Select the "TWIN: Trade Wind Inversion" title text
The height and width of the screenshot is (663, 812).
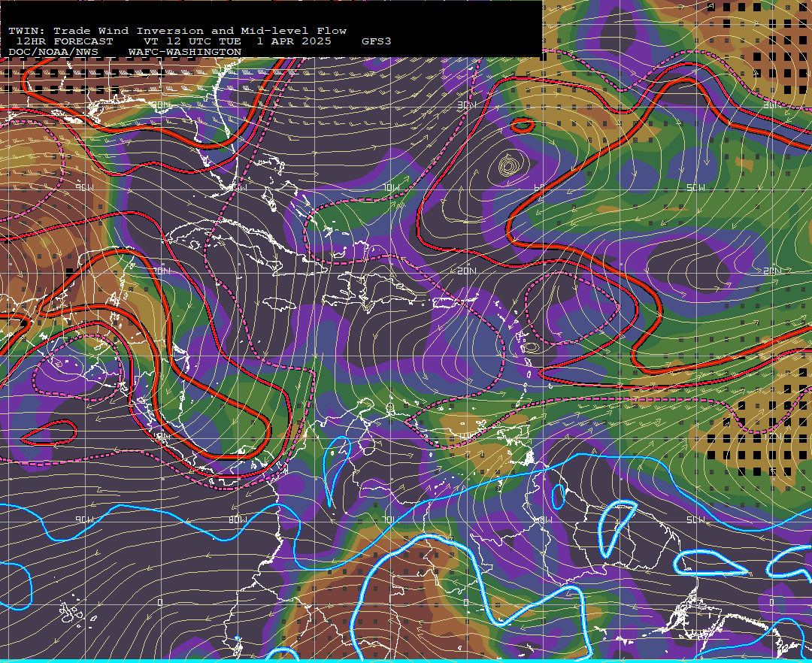pyautogui.click(x=107, y=31)
